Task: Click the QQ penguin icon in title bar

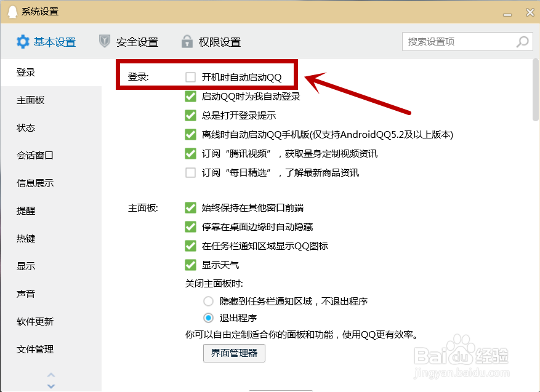Action: (12, 12)
